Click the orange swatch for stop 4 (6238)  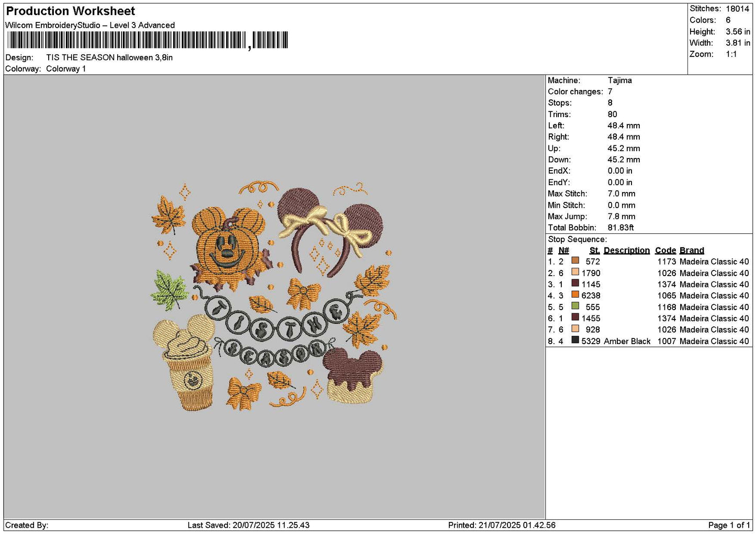[576, 294]
